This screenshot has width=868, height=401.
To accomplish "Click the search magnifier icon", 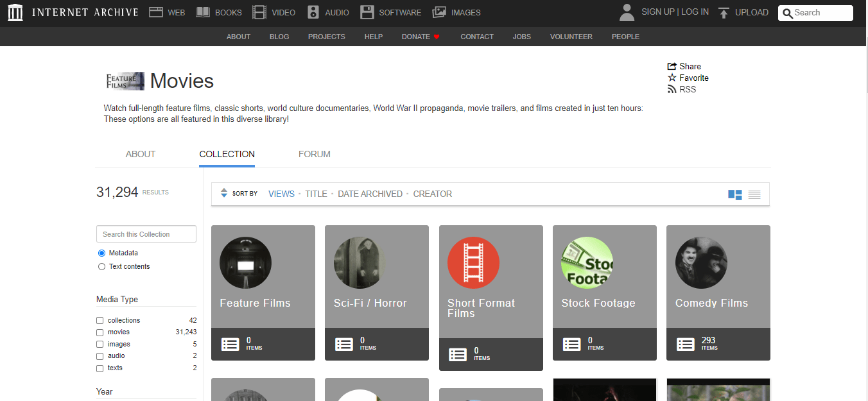I will click(x=788, y=13).
